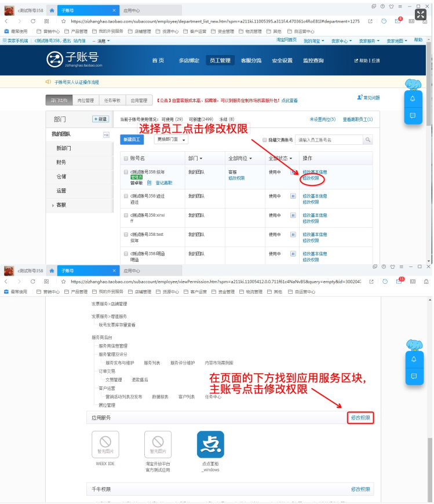Screen dimensions: 434x504
Task: Tick the checkbox for c测试账号358:test
Action: point(126,234)
